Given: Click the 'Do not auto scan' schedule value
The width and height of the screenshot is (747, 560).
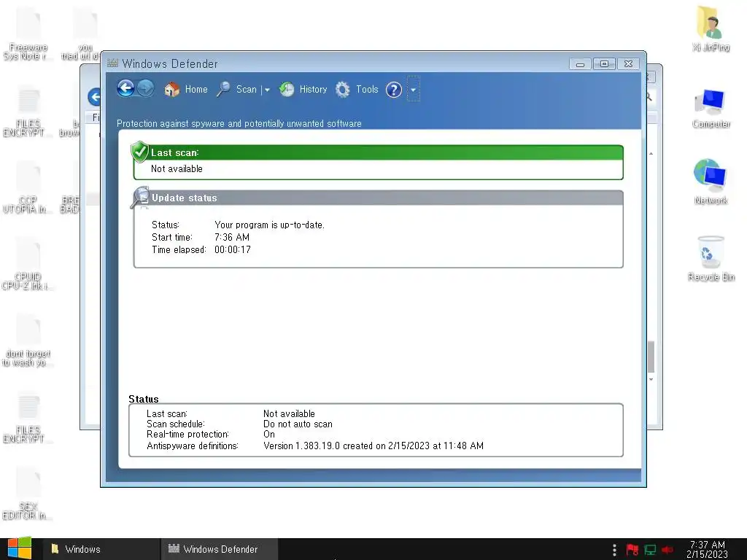Looking at the screenshot, I should [x=298, y=424].
